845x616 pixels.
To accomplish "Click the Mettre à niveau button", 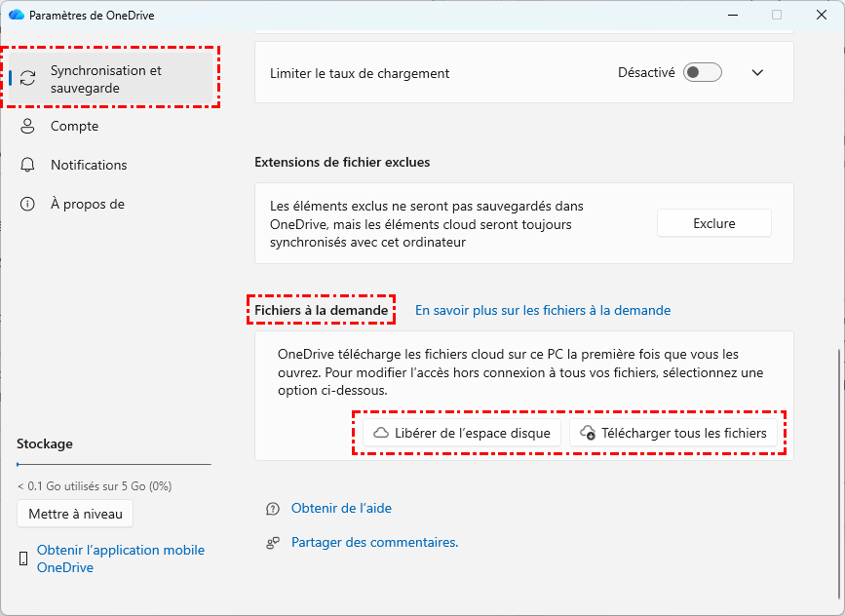I will (75, 514).
